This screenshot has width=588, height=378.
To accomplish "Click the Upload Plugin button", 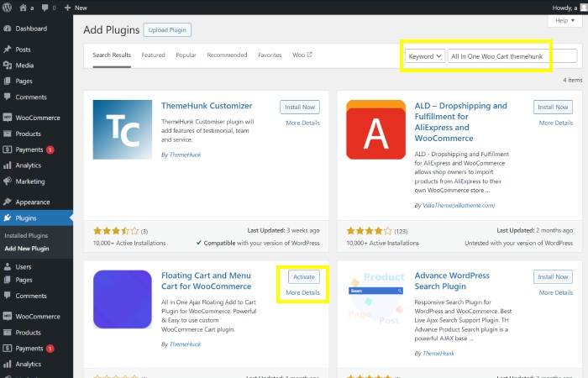I will (x=167, y=30).
